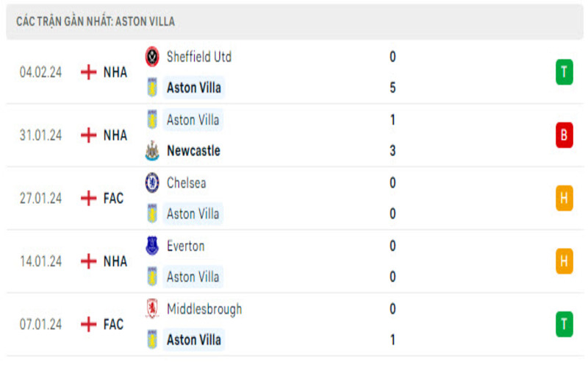Click the England flag beside 27.01.24
588x368 pixels.
click(89, 198)
